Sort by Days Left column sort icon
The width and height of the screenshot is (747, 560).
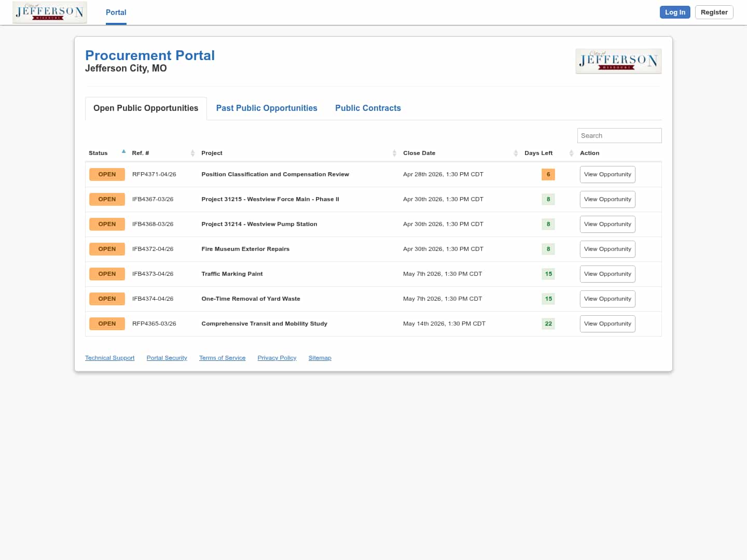point(571,153)
